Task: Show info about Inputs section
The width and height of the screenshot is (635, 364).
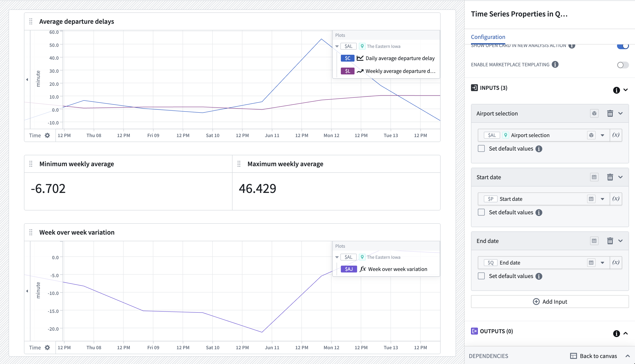Action: pos(617,90)
